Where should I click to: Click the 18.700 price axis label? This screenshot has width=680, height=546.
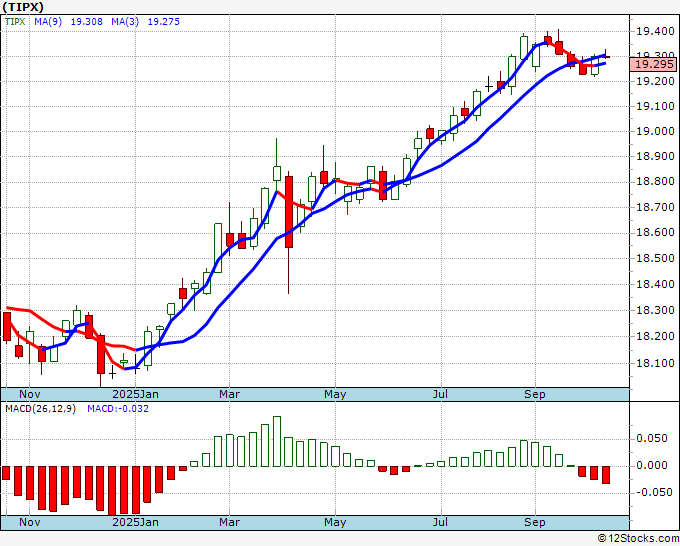655,208
